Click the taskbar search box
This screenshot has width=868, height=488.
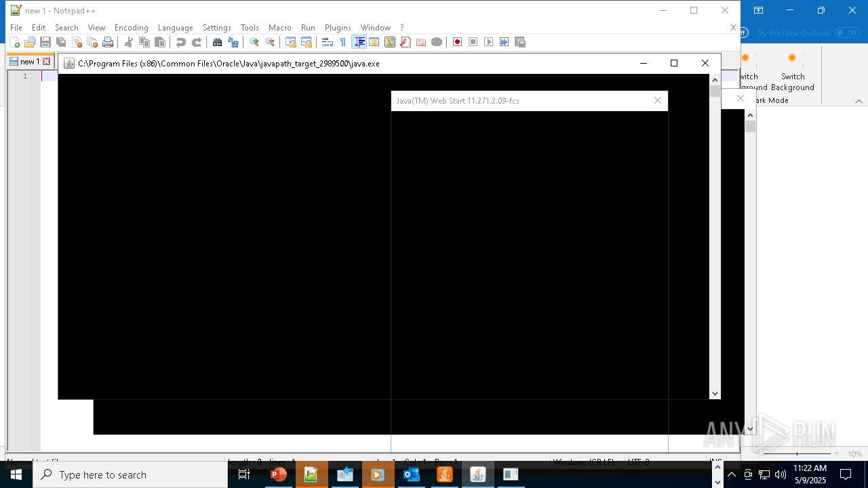[x=130, y=474]
